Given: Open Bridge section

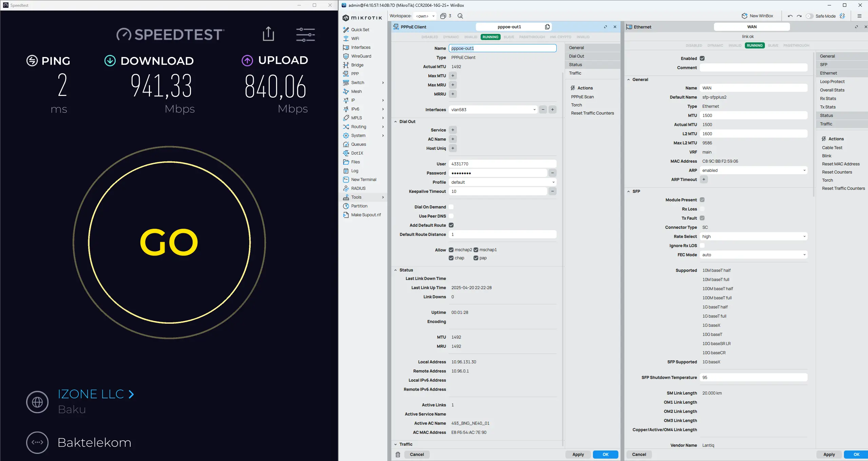Looking at the screenshot, I should pos(357,65).
